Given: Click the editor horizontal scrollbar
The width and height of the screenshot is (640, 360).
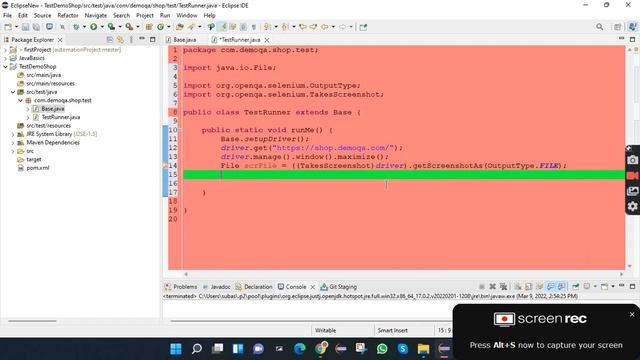Looking at the screenshot, I should 403,274.
